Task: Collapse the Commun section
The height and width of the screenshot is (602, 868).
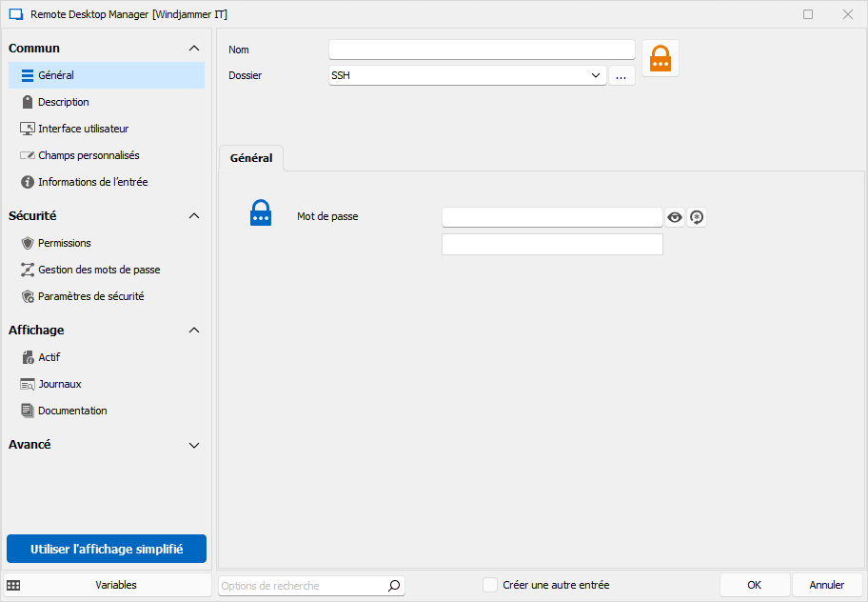Action: [194, 49]
